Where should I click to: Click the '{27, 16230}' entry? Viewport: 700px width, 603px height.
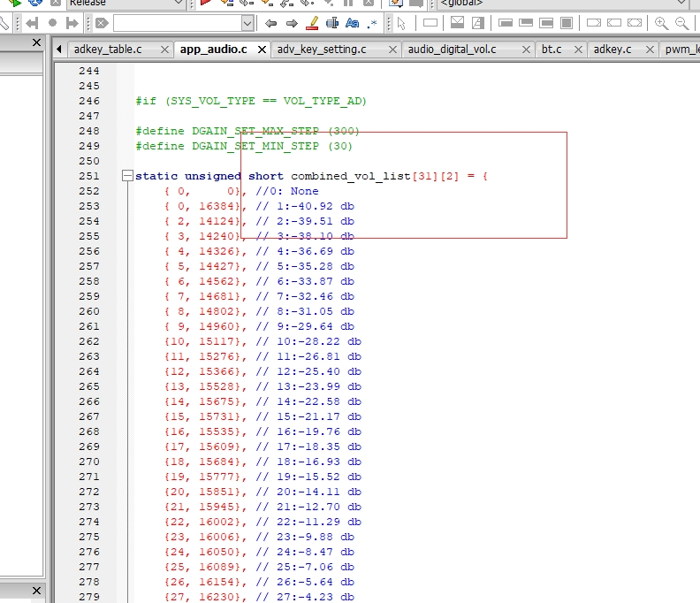tap(203, 597)
